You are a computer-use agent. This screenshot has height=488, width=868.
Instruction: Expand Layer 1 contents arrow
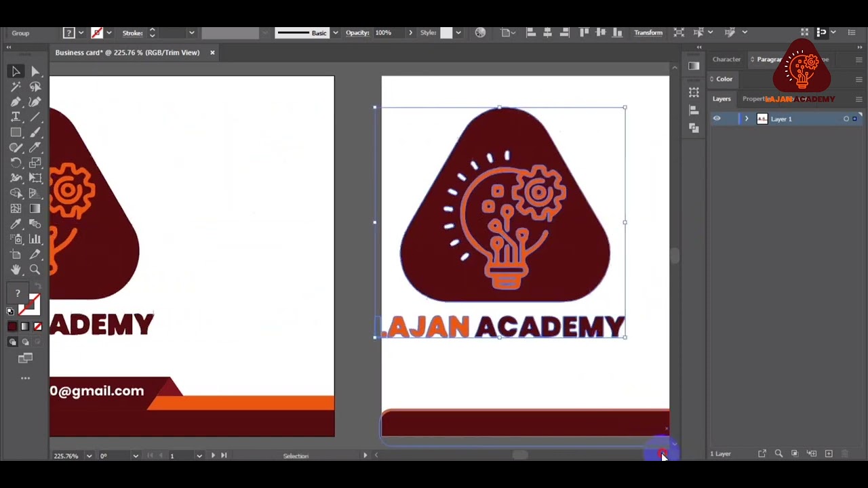click(x=747, y=119)
